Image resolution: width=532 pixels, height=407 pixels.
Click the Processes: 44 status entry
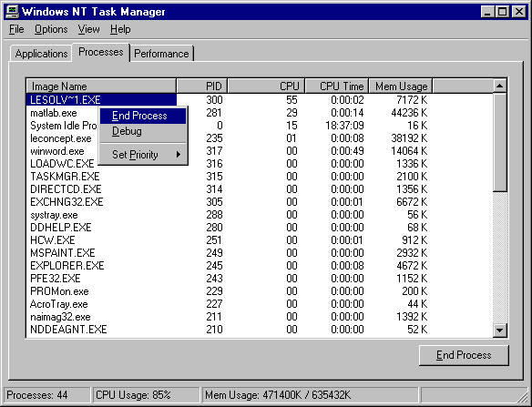click(46, 395)
